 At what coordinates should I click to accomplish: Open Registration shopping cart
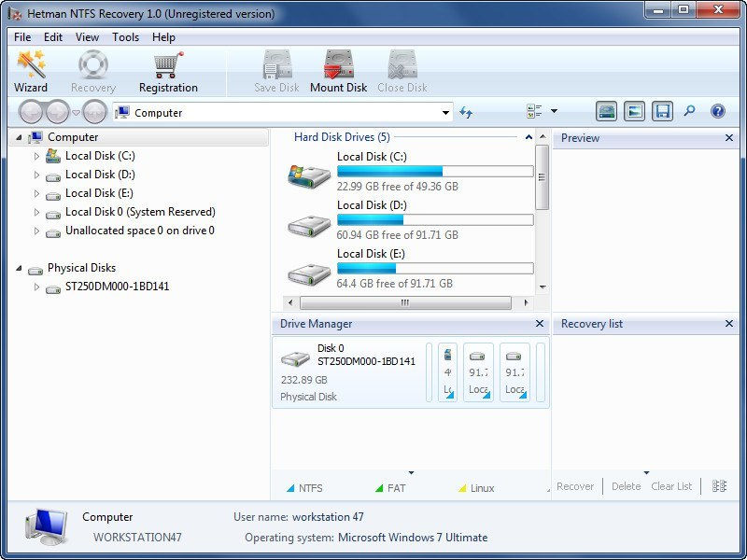click(x=168, y=72)
